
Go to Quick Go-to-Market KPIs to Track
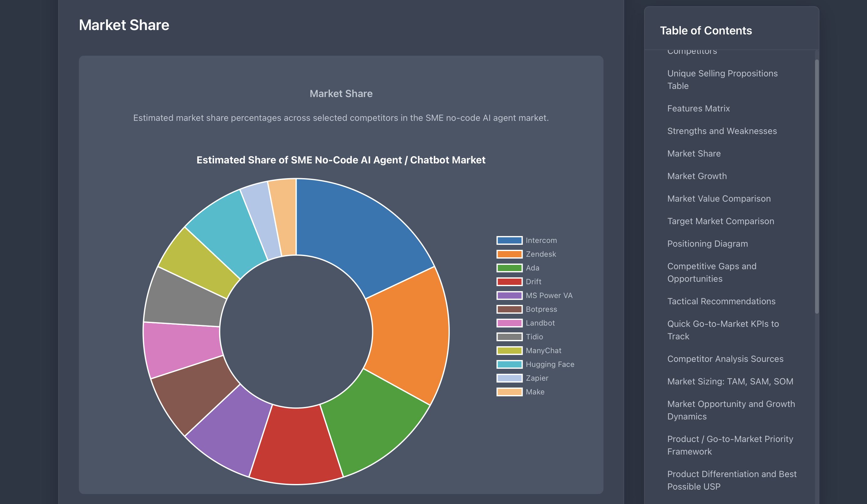click(x=723, y=330)
